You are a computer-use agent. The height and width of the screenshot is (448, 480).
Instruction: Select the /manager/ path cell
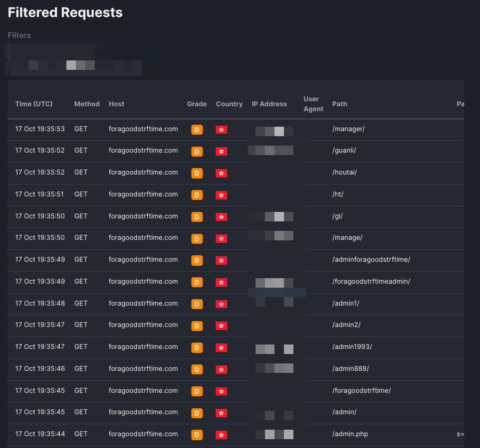pos(348,129)
